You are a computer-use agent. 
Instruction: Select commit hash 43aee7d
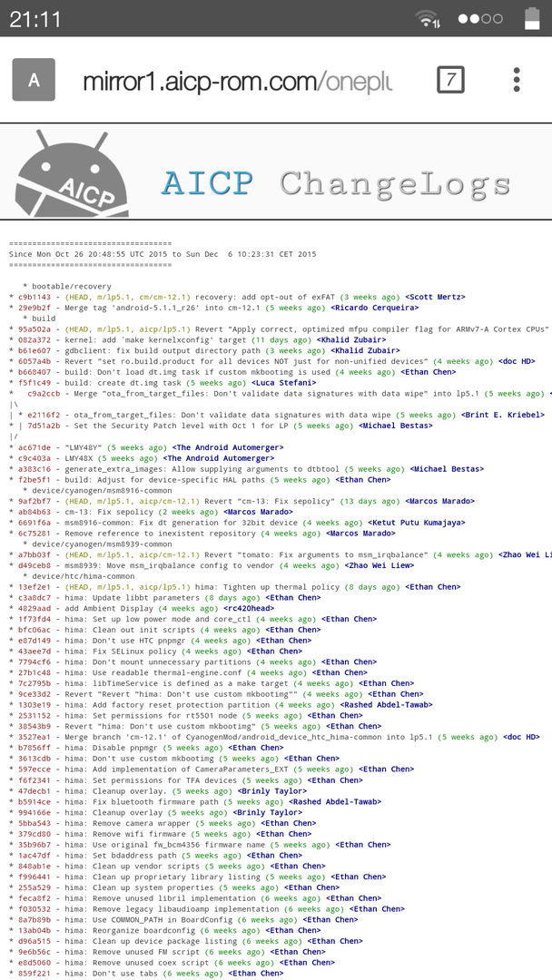34,651
